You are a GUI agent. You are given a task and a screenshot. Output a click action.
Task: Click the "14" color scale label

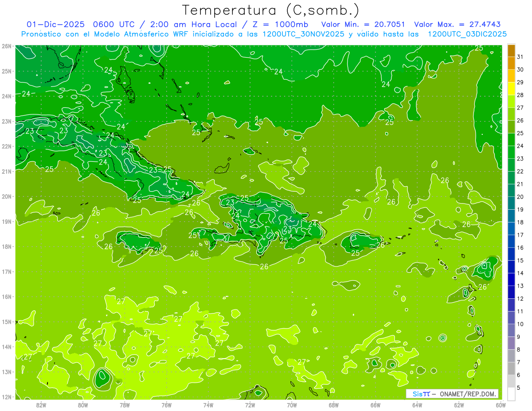(x=520, y=273)
